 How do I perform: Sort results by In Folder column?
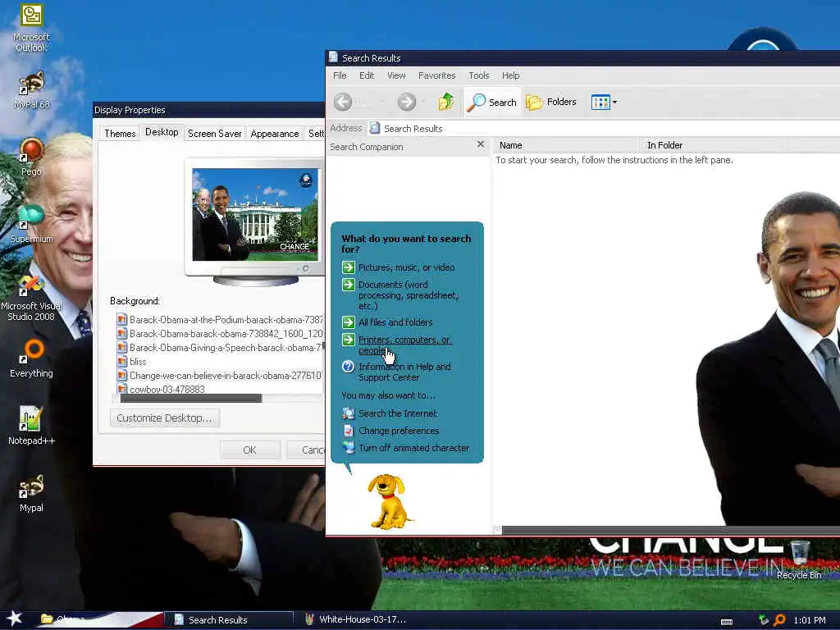pyautogui.click(x=713, y=145)
